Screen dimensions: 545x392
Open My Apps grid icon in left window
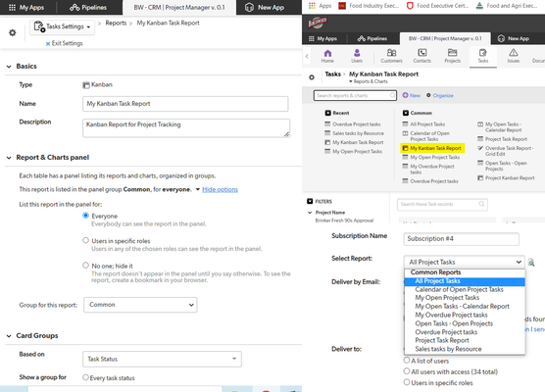[x=12, y=7]
